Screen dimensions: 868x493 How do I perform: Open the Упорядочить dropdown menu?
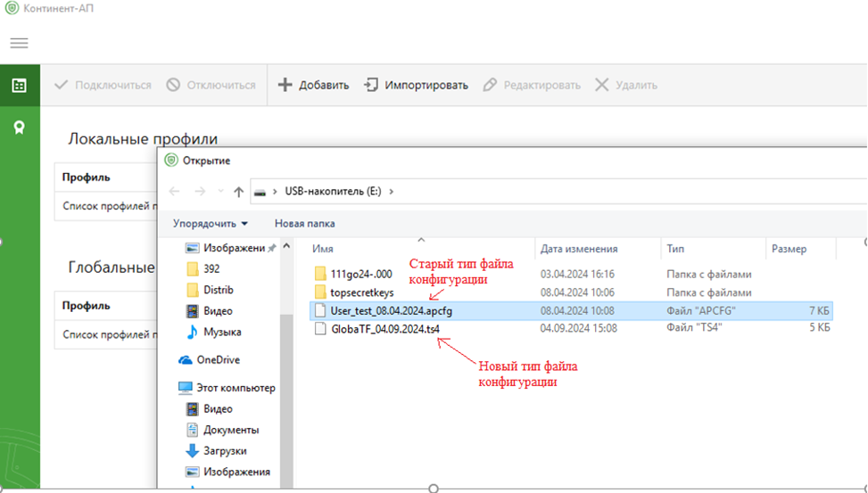pos(211,223)
